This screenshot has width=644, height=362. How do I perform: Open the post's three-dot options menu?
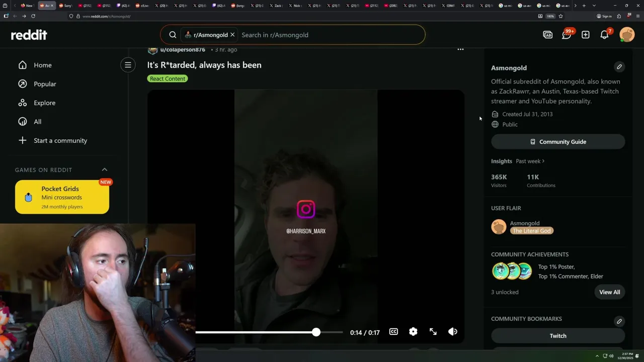pos(460,49)
